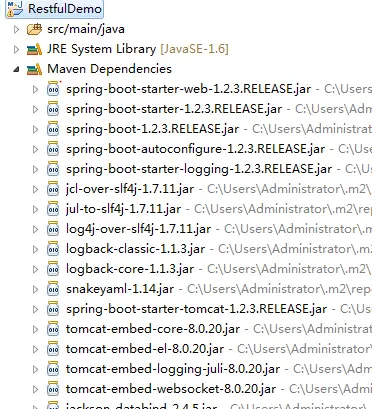Expand logback-core-1.1.3.jar contents
The height and width of the screenshot is (409, 372).
(x=35, y=269)
